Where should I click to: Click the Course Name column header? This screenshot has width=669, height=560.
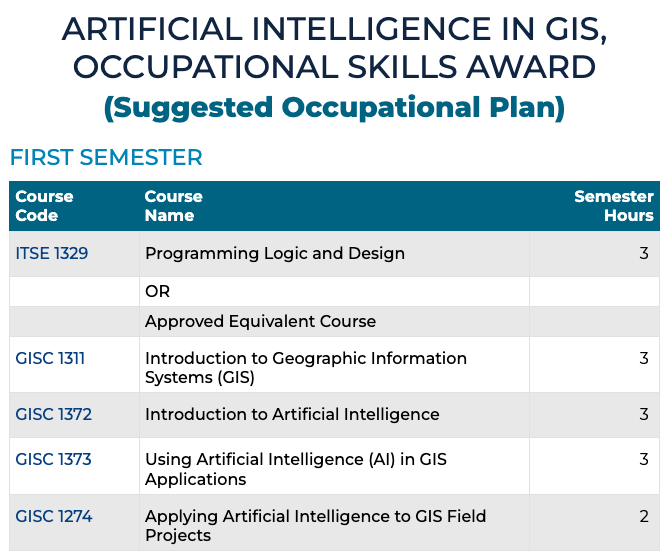(x=173, y=206)
